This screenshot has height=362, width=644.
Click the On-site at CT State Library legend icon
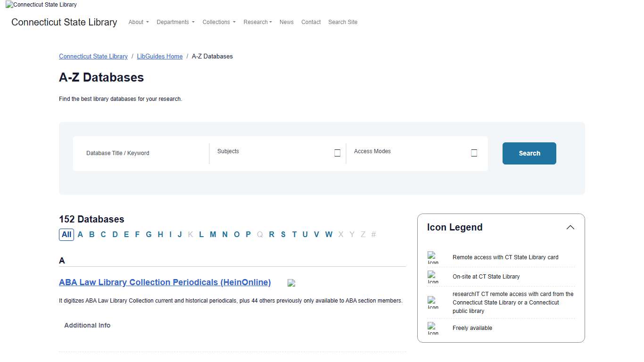tap(433, 277)
